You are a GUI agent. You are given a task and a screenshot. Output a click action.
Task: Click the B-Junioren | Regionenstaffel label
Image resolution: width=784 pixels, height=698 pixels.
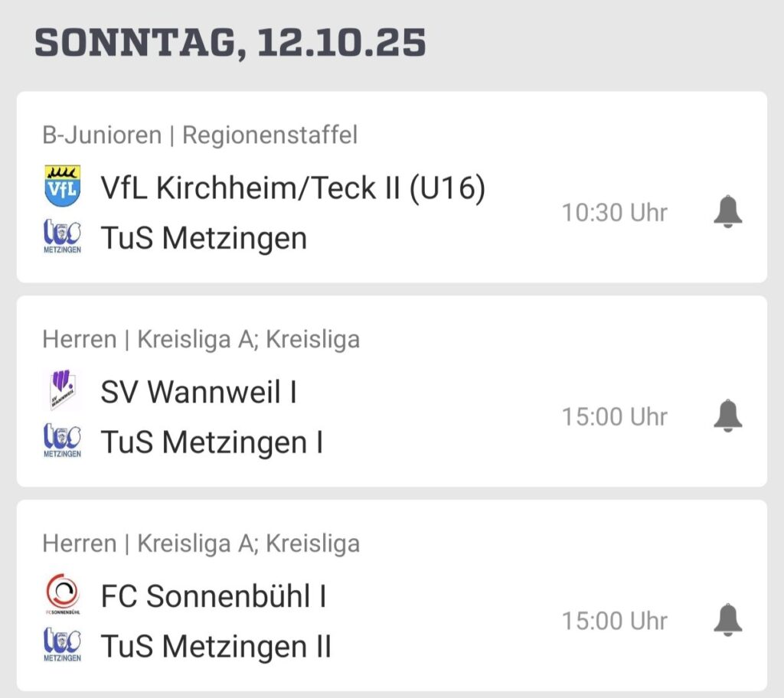200,135
